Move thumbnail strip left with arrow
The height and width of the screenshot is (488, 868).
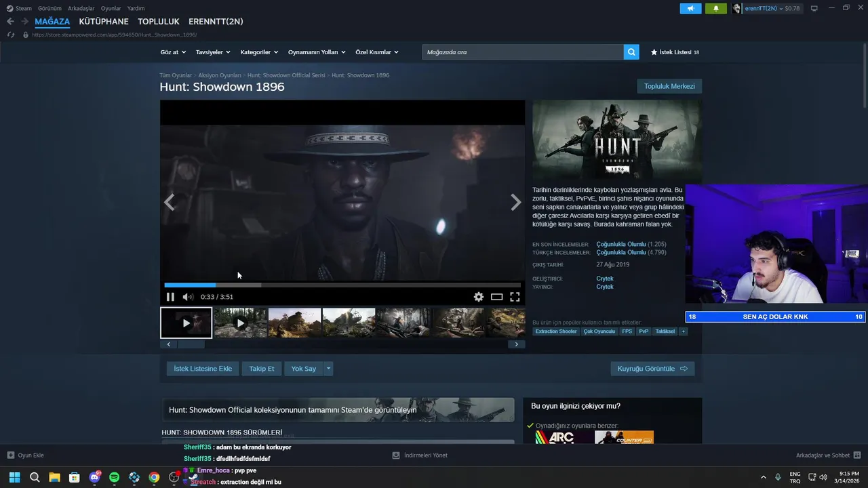169,344
